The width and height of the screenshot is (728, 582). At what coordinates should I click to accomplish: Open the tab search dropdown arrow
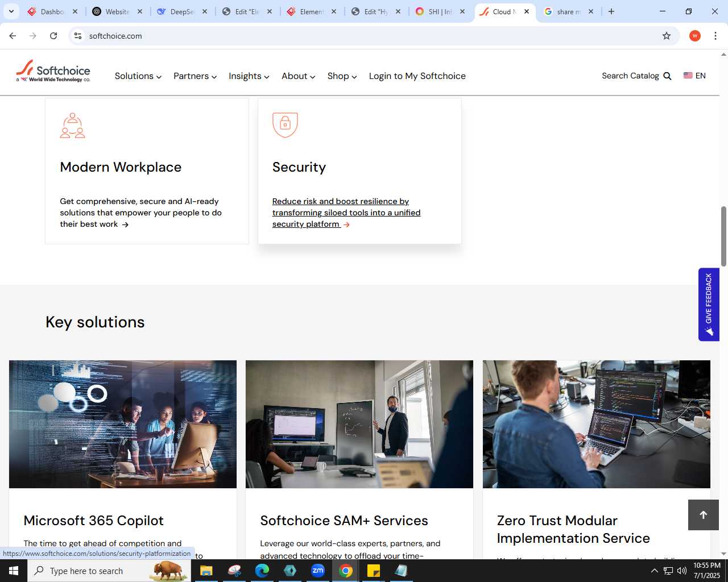pos(11,11)
